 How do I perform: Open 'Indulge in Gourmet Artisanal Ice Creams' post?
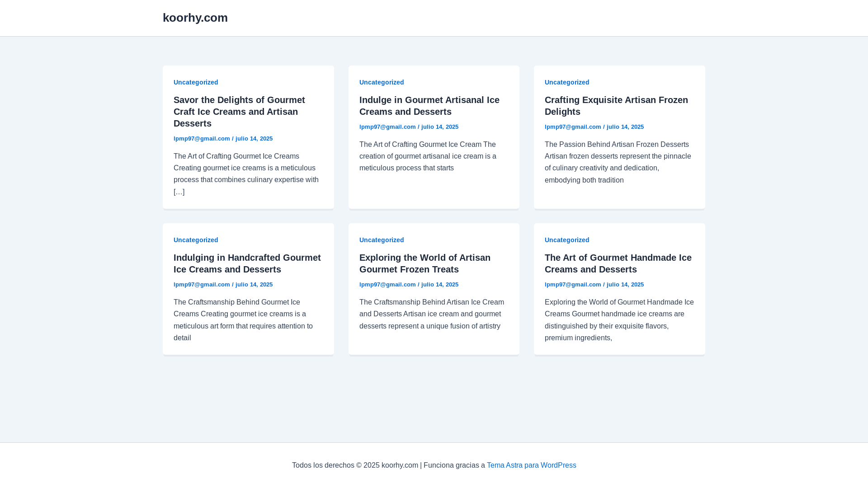coord(429,106)
